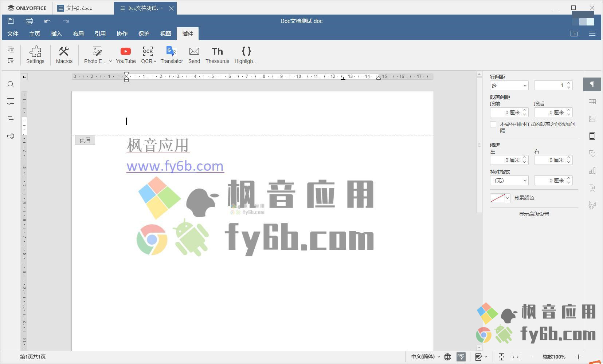Click fit to width icon
Screen dimensions: 603x364
tap(516, 357)
